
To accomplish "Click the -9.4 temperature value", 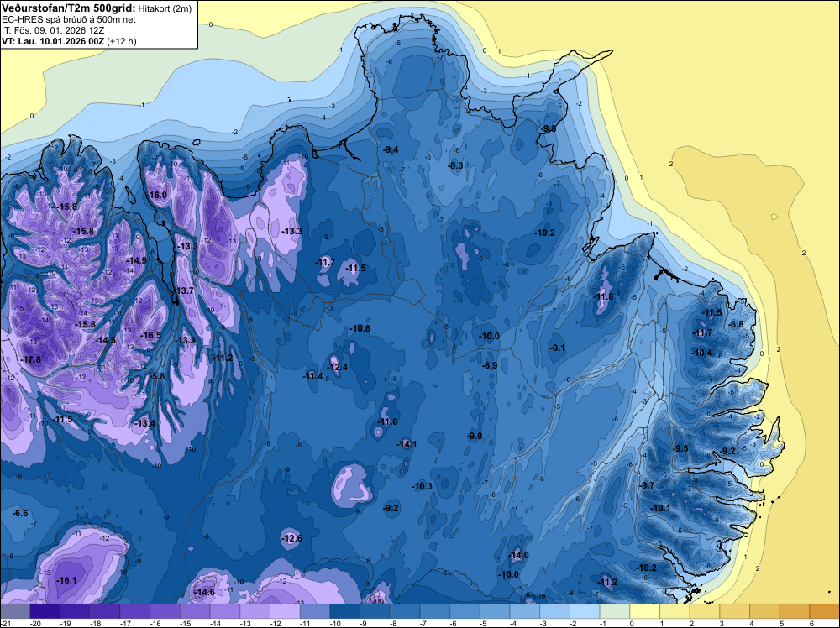I will pos(391,149).
